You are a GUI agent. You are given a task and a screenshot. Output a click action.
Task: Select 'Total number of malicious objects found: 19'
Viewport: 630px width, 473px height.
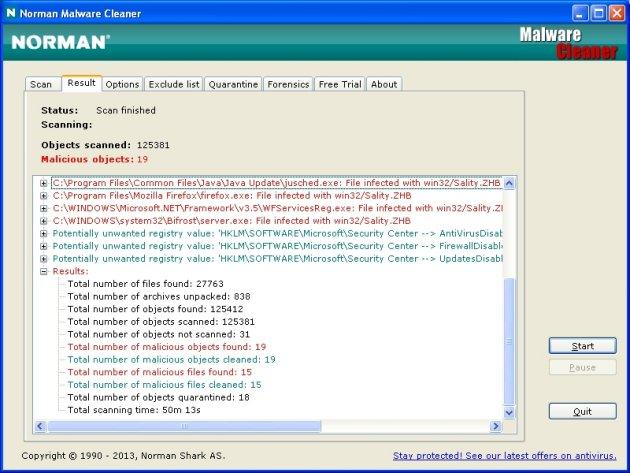pos(167,347)
